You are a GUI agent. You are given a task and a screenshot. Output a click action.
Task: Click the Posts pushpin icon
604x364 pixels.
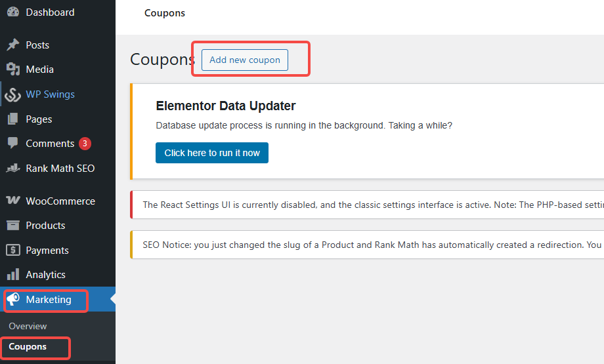[13, 45]
